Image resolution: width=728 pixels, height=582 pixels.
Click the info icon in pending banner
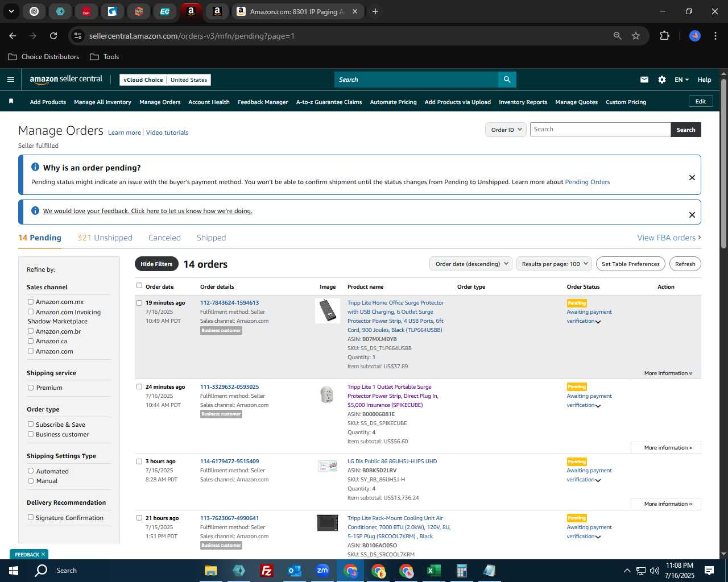click(x=35, y=167)
